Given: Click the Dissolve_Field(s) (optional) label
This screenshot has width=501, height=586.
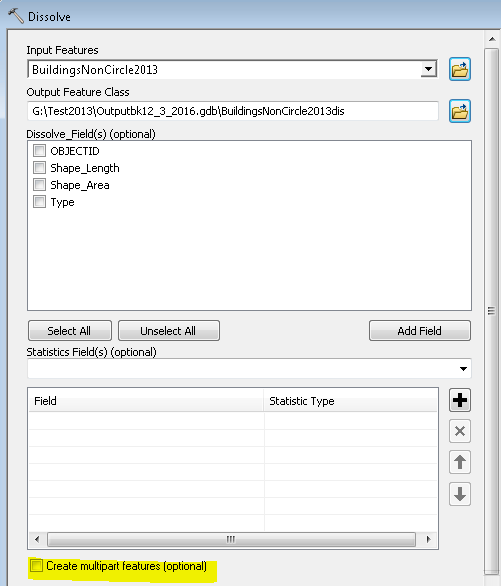Looking at the screenshot, I should point(91,134).
